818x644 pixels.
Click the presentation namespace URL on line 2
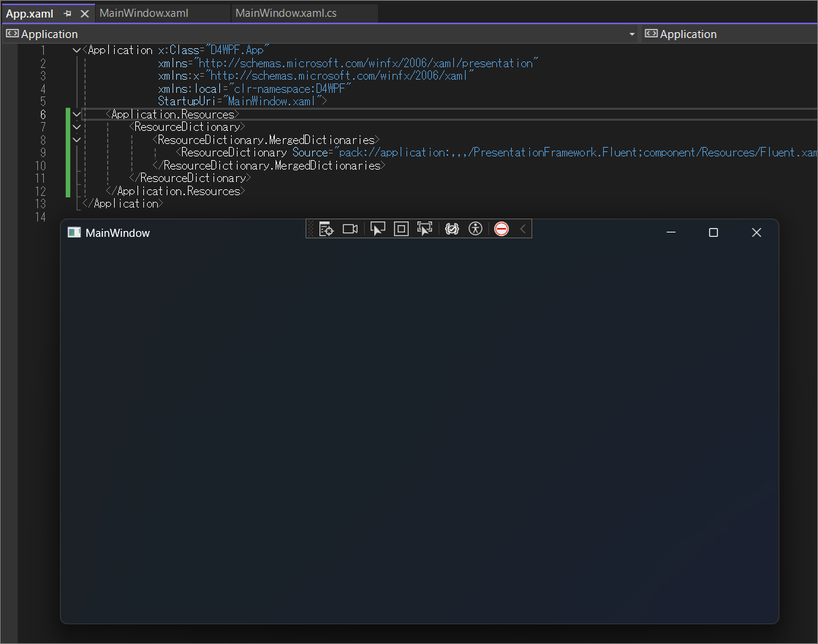366,63
